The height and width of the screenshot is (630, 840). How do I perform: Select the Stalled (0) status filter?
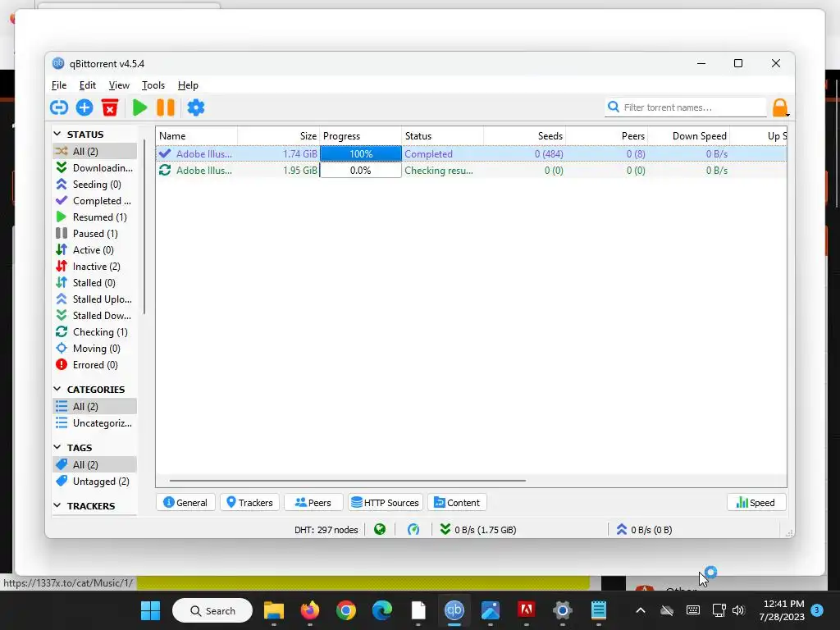point(95,283)
